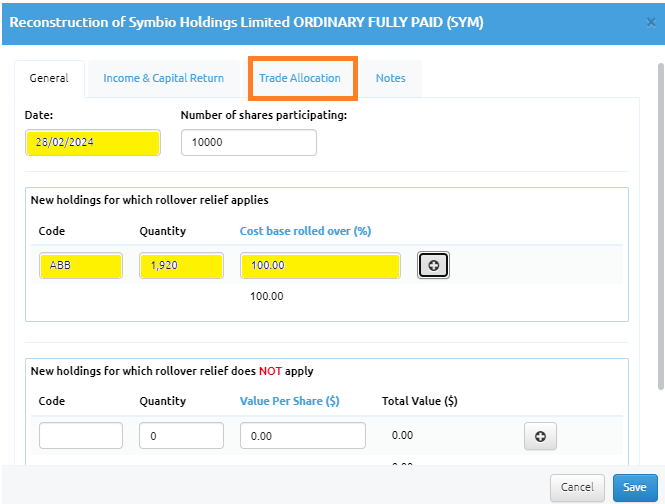The height and width of the screenshot is (504, 665).
Task: Open the Notes tab
Action: 390,78
